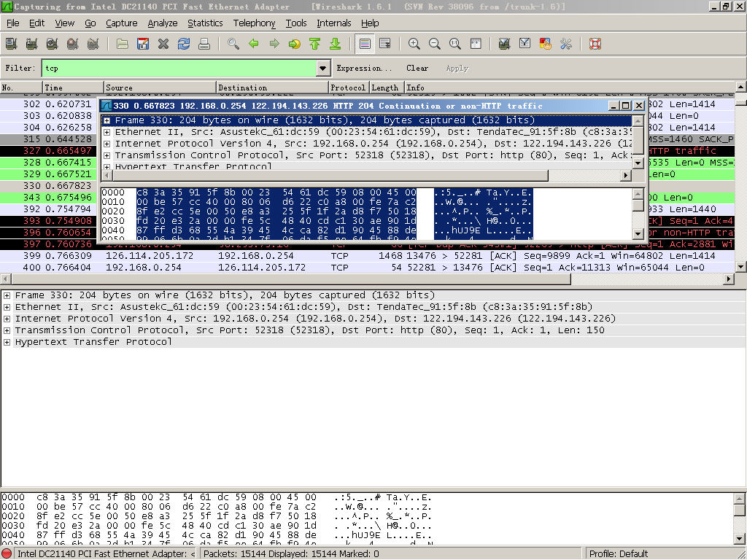747x560 pixels.
Task: Toggle colorize packet list button
Action: pyautogui.click(x=365, y=44)
